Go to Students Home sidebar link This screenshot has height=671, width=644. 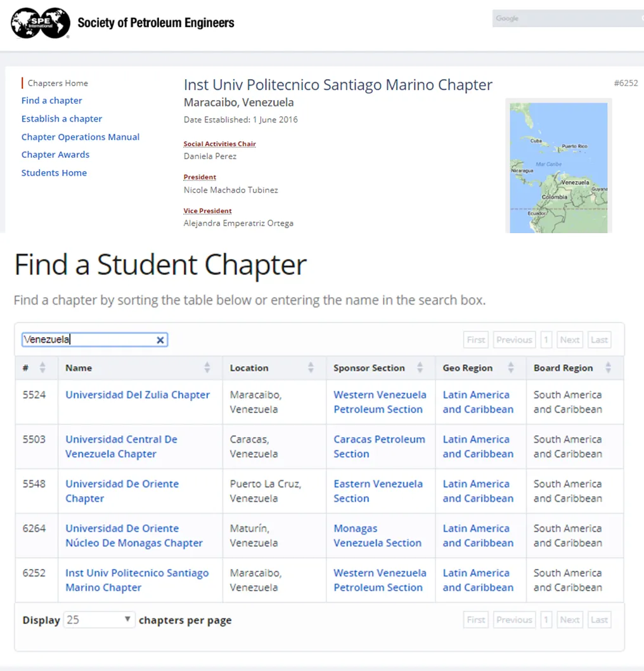coord(54,173)
